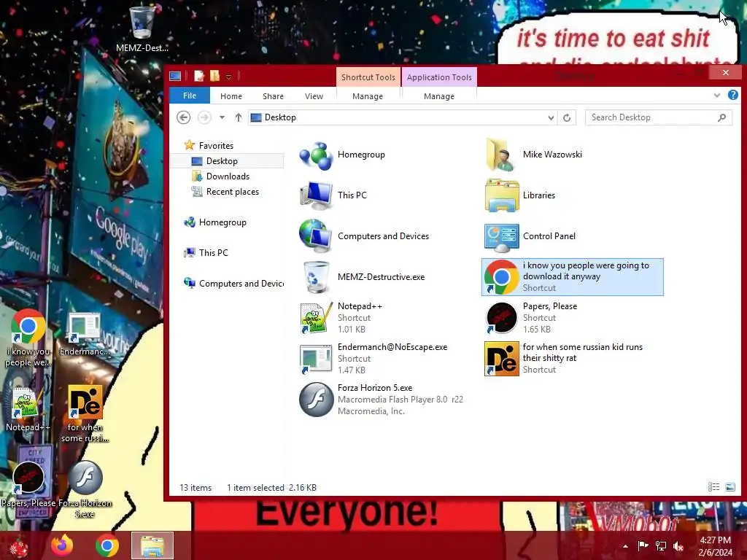Show hidden tray icons arrow

tap(625, 546)
